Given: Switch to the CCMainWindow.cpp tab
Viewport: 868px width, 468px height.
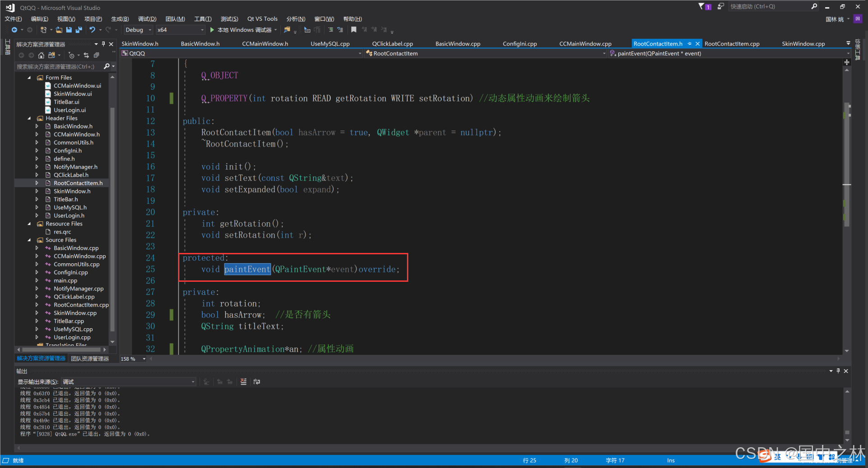Looking at the screenshot, I should click(x=585, y=44).
